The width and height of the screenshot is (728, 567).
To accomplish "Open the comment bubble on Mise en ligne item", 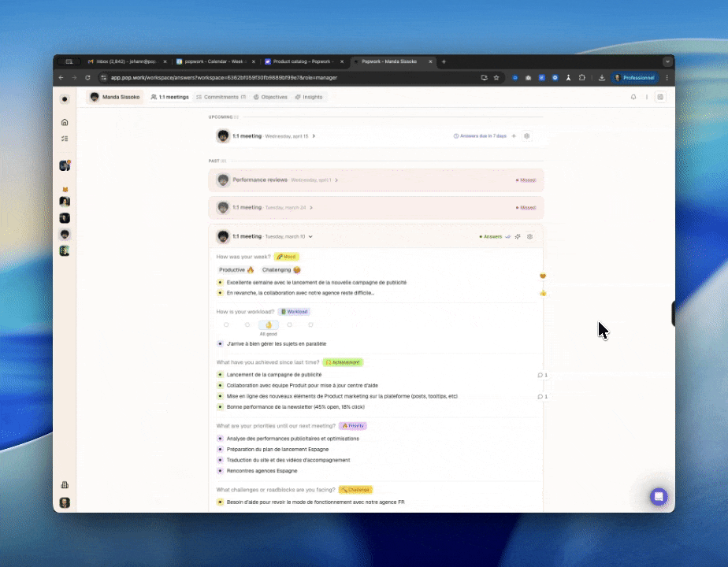I will pyautogui.click(x=542, y=397).
